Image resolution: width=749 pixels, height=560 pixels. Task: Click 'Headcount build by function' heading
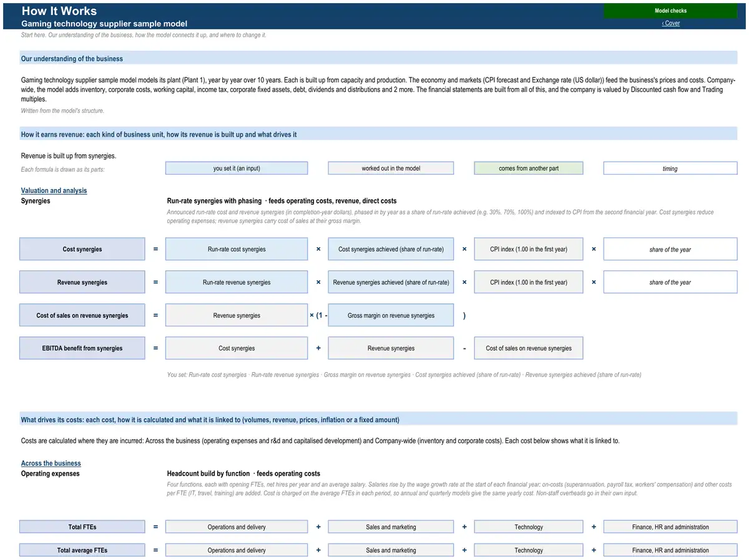(x=208, y=474)
